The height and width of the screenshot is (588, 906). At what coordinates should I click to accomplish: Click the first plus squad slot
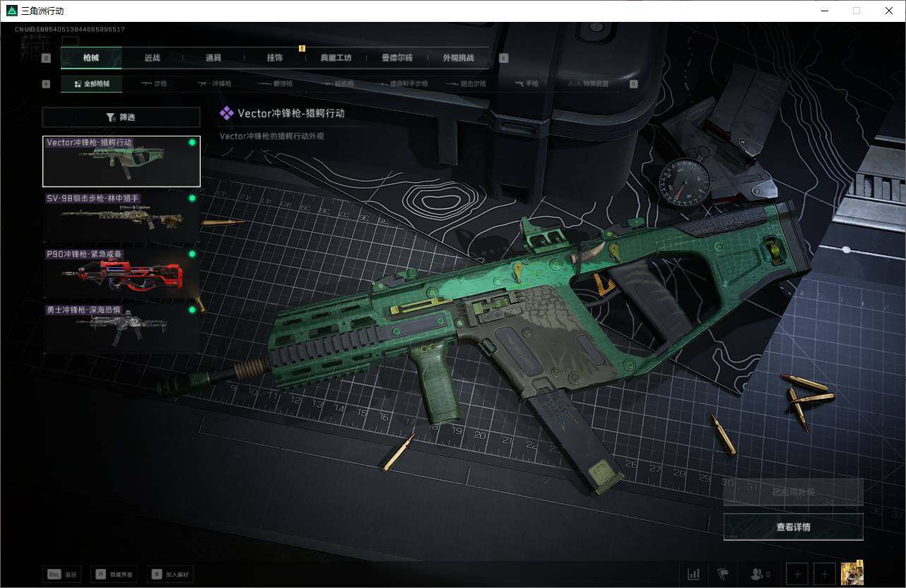click(x=797, y=574)
